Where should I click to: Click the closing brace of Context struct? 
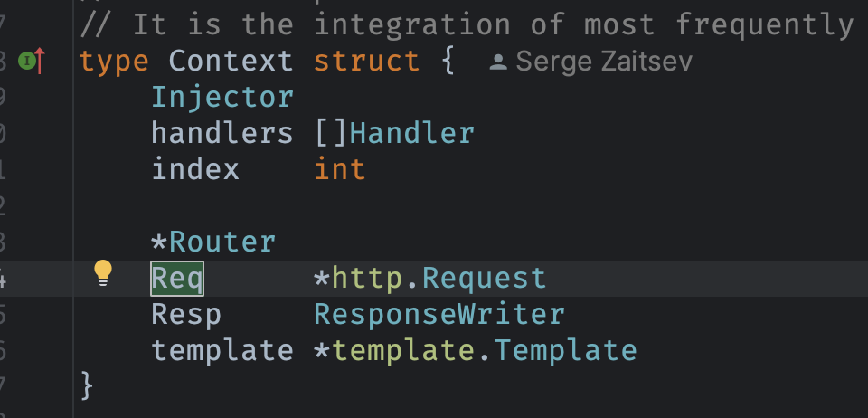(87, 385)
